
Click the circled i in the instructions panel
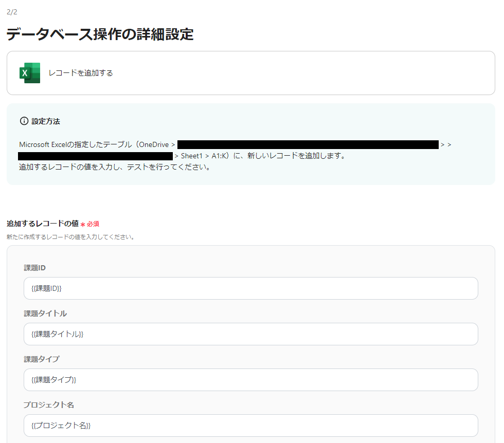click(24, 121)
